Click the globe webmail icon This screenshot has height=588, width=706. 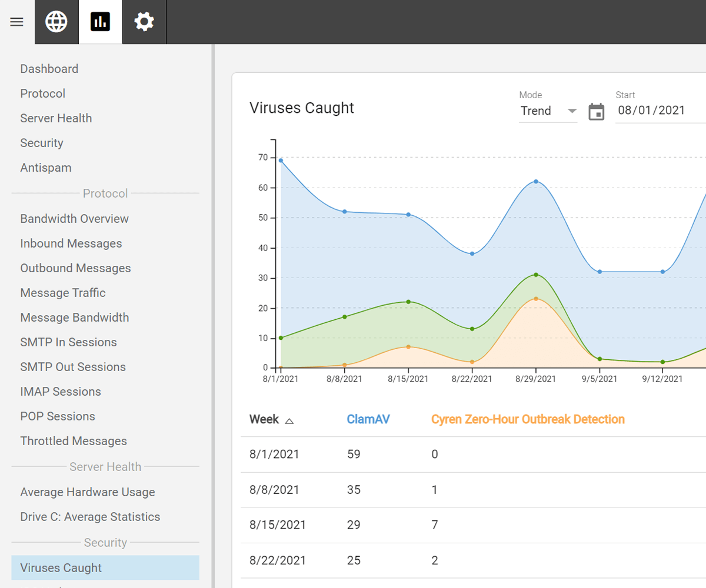pos(56,22)
